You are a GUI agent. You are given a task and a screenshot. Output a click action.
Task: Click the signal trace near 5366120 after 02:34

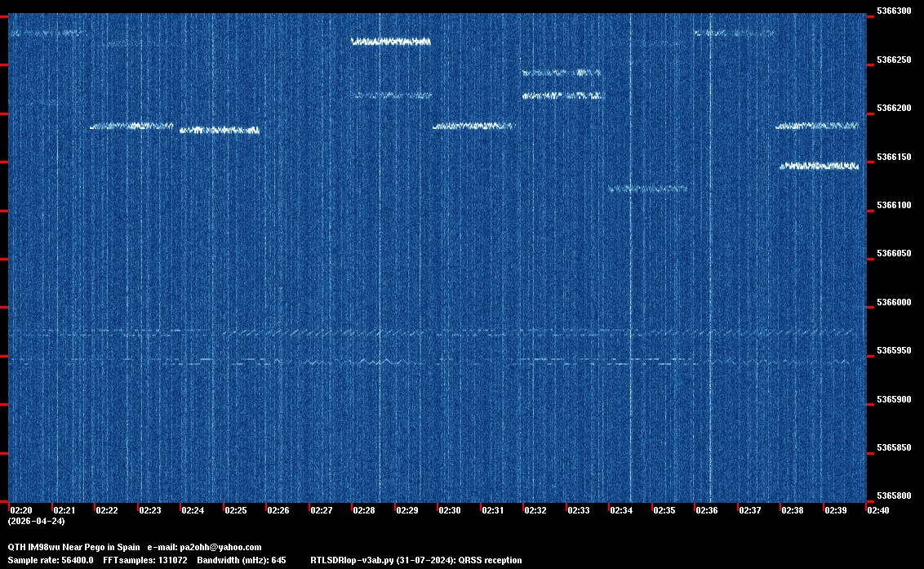point(647,189)
